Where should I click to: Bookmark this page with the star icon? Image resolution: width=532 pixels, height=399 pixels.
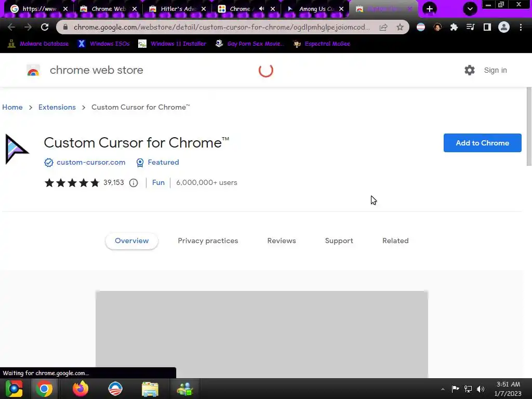400,27
